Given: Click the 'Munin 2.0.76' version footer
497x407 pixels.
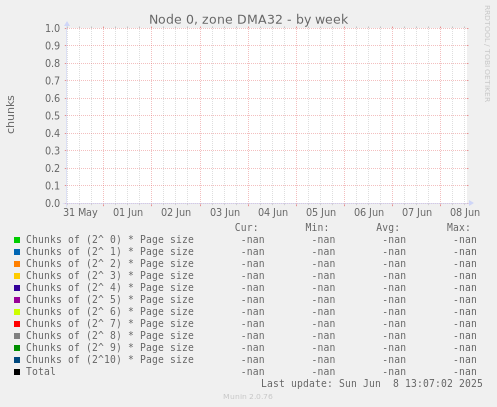Looking at the screenshot, I should tap(248, 397).
